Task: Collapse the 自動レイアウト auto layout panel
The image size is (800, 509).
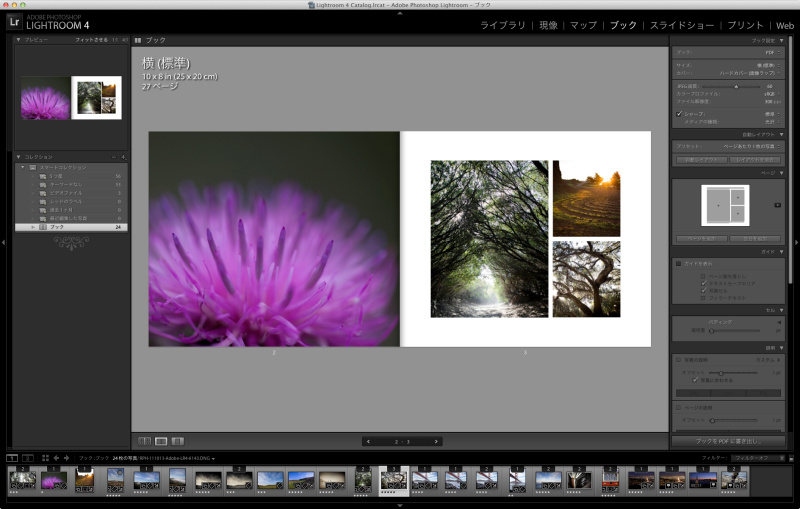Action: click(x=782, y=135)
